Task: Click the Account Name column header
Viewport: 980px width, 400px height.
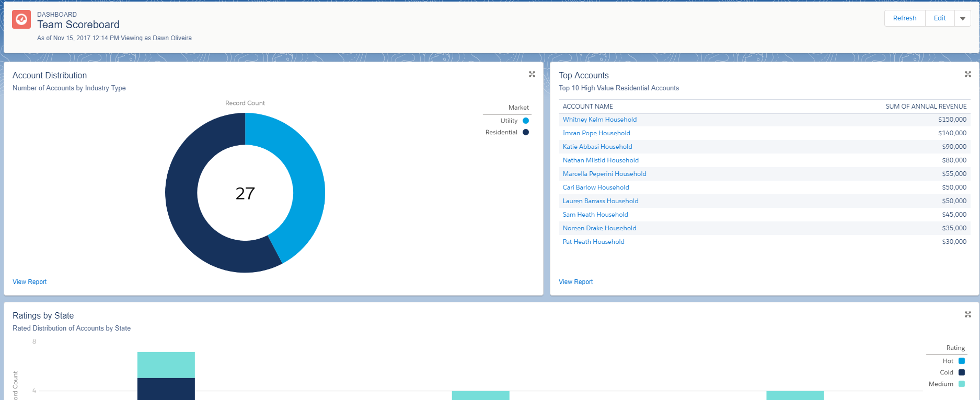Action: 588,107
